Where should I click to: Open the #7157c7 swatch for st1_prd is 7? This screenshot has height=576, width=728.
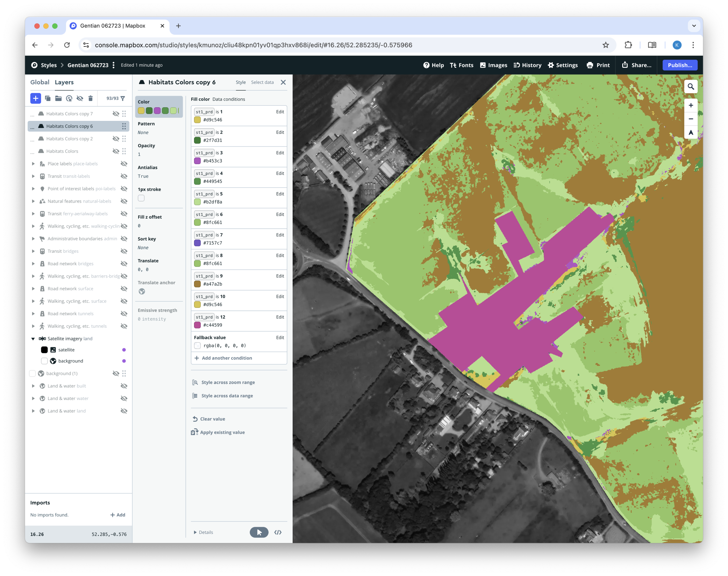pyautogui.click(x=198, y=243)
